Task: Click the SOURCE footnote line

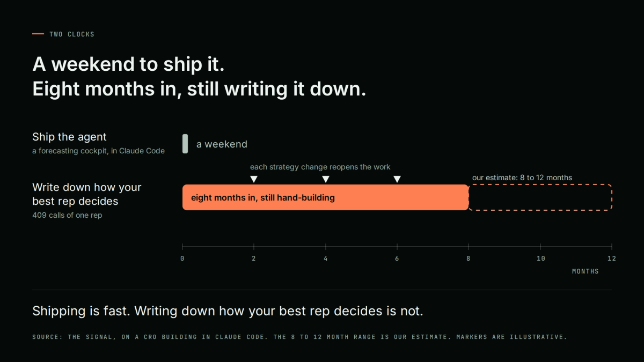Action: [x=299, y=337]
